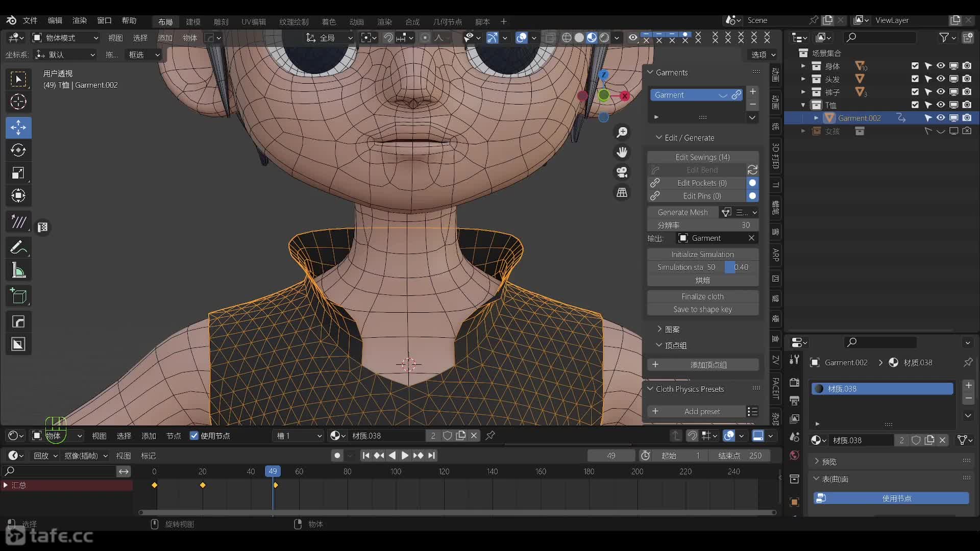This screenshot has width=980, height=551.
Task: Click Save to shape key button
Action: [702, 309]
